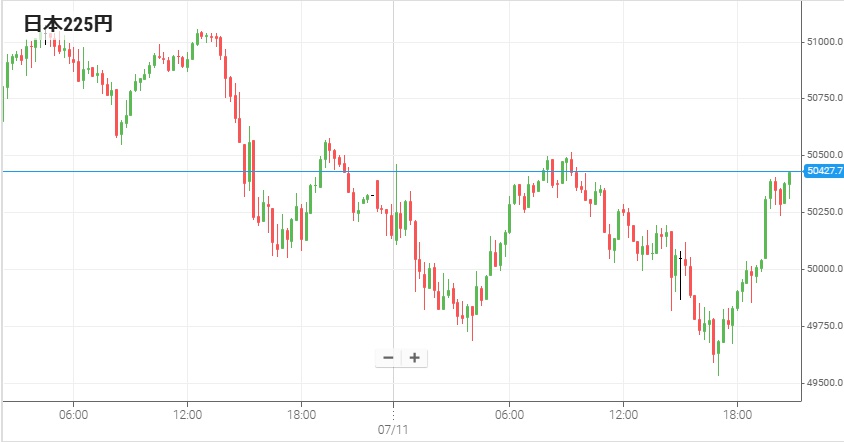Click the first 06:00 label before 07/11
This screenshot has width=844, height=442.
point(73,413)
